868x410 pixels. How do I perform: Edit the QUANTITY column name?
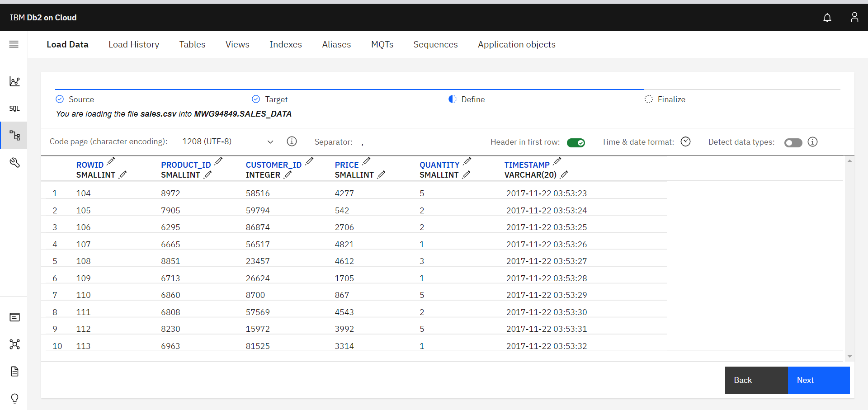(467, 161)
